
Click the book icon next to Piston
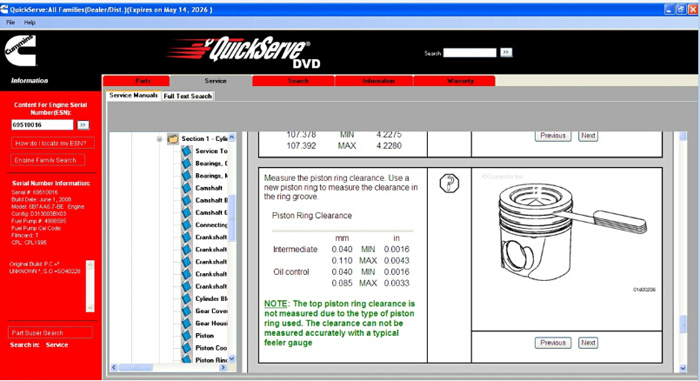187,335
